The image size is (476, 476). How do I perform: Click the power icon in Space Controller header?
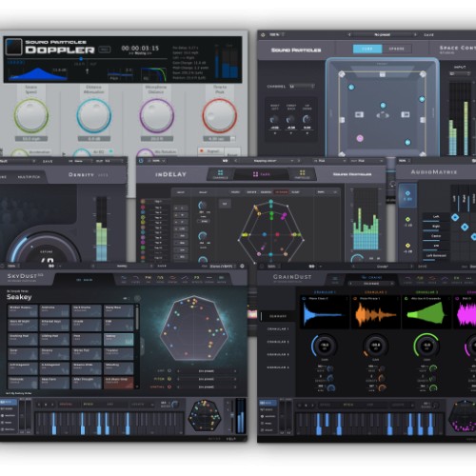click(x=263, y=34)
